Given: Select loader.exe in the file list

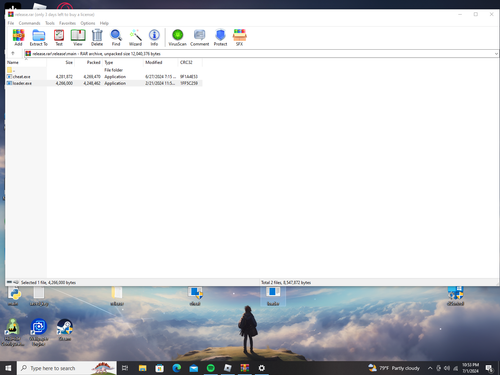Looking at the screenshot, I should coord(104,83).
